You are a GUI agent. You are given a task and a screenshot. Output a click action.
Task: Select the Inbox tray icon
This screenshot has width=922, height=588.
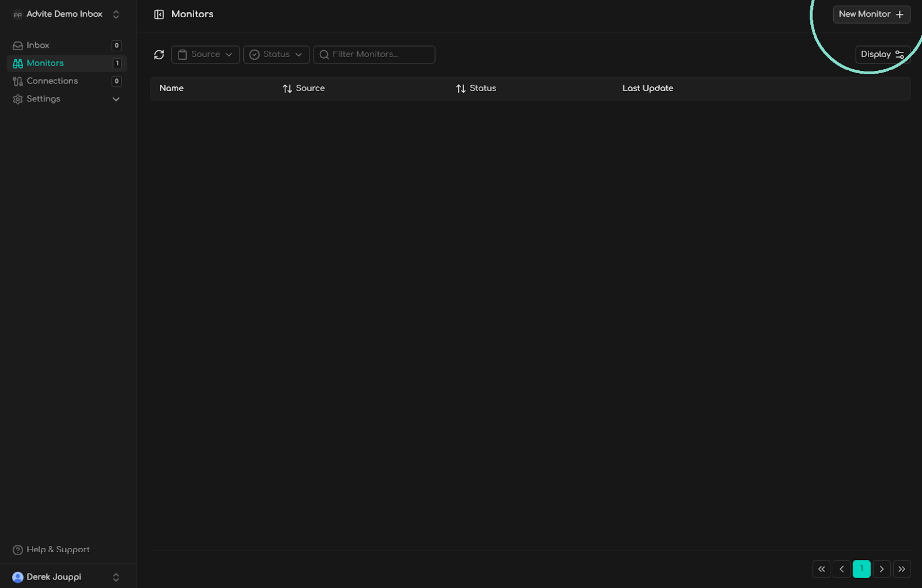pyautogui.click(x=18, y=45)
